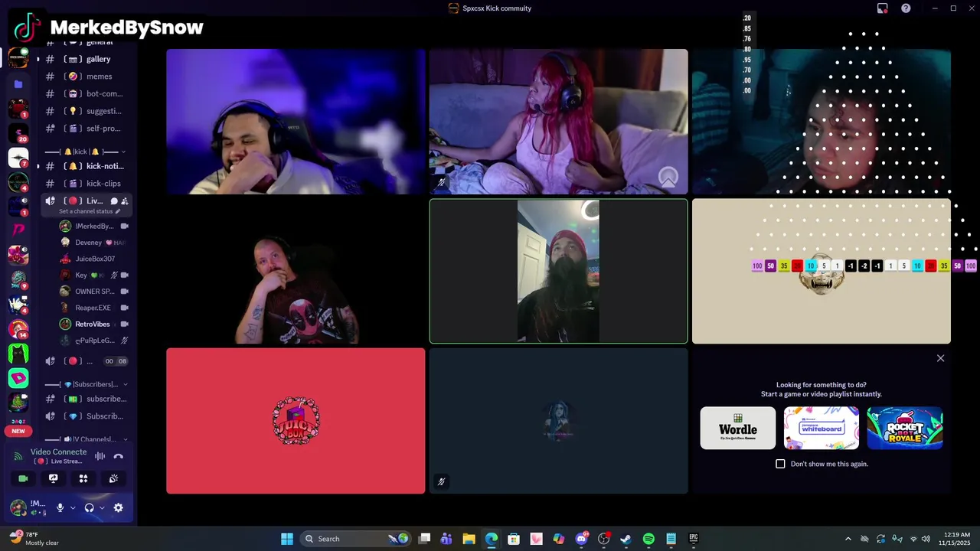Viewport: 980px width, 551px height.
Task: Open the bot-com channel
Action: click(x=86, y=93)
